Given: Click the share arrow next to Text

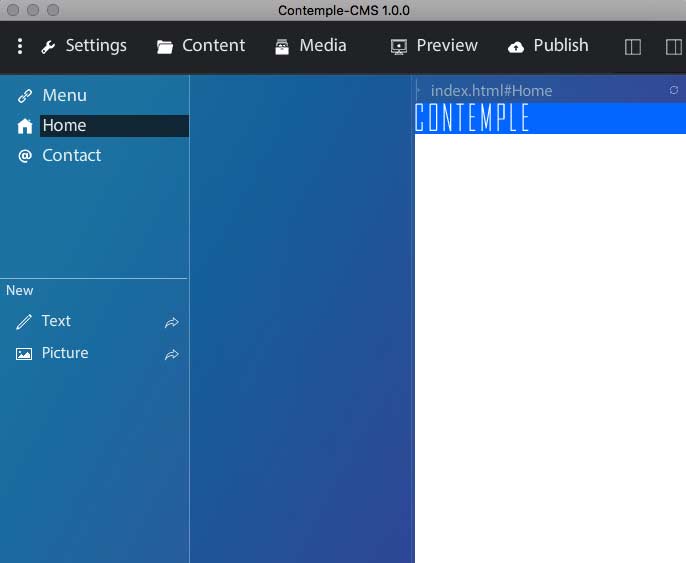Looking at the screenshot, I should [172, 322].
